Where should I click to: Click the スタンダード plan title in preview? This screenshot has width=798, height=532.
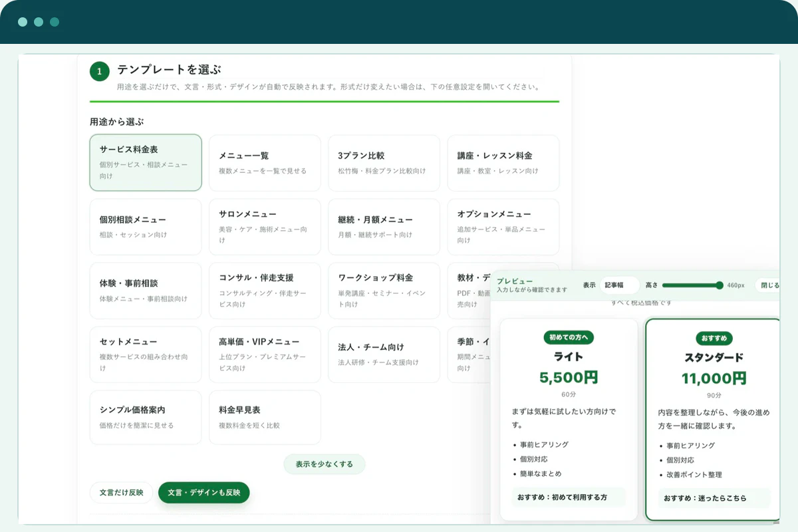(714, 358)
